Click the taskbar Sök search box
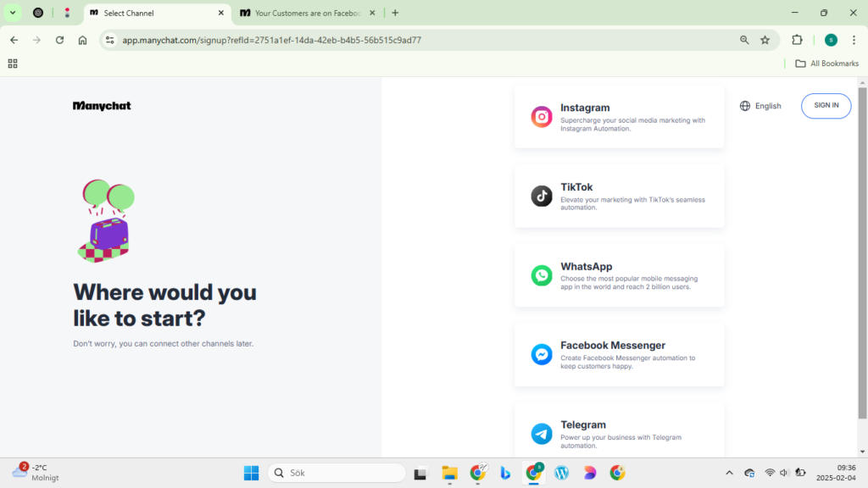The height and width of the screenshot is (488, 868). point(337,473)
